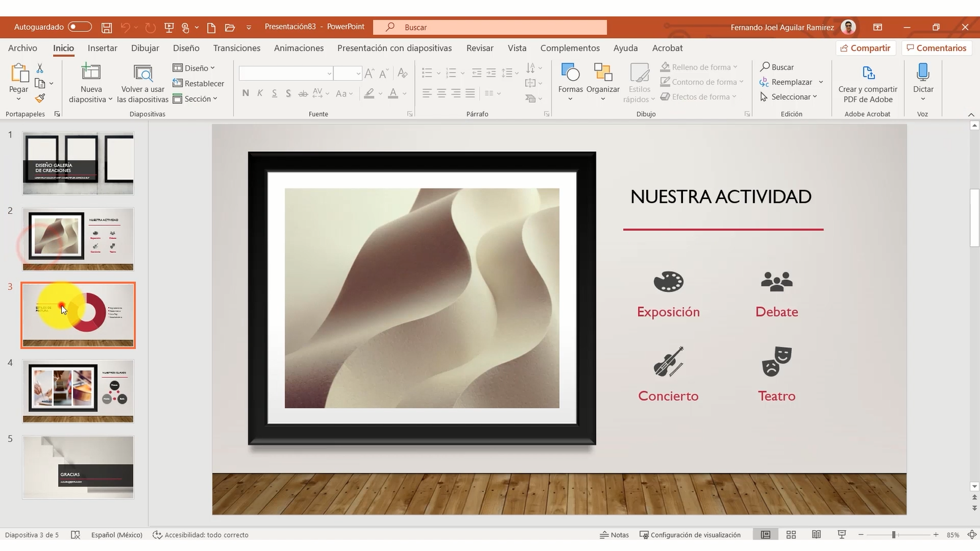Open the font name combo box
This screenshot has width=980, height=551.
click(x=286, y=73)
